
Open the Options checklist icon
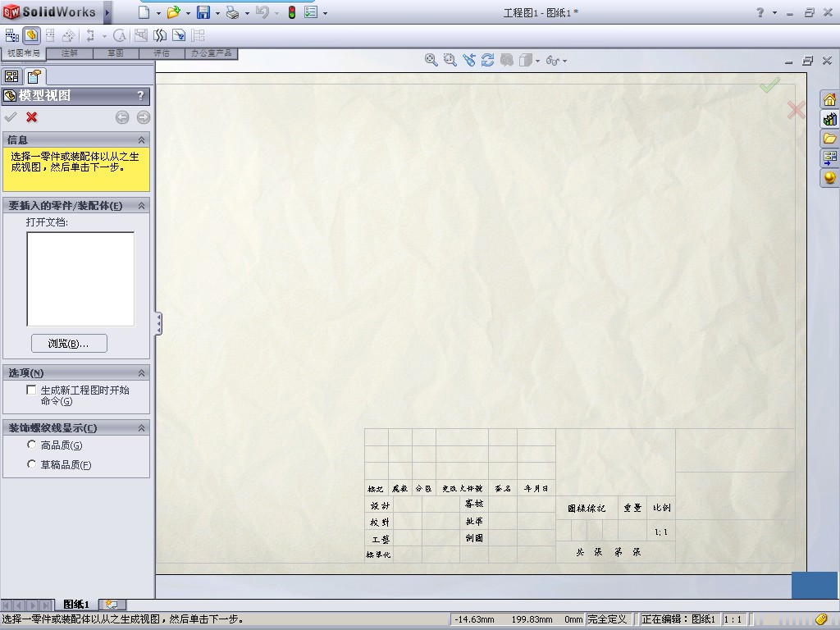point(311,12)
